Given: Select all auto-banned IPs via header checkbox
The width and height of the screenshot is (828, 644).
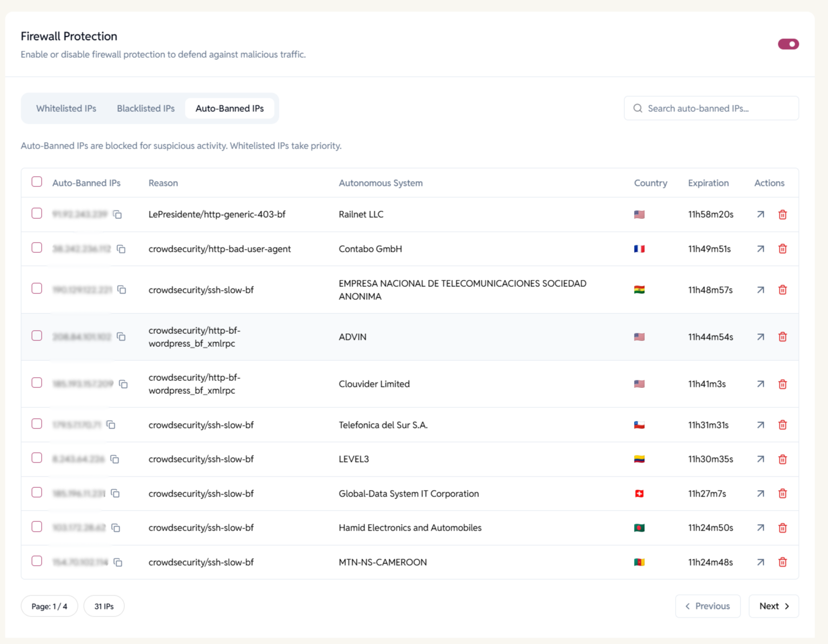Looking at the screenshot, I should 37,182.
